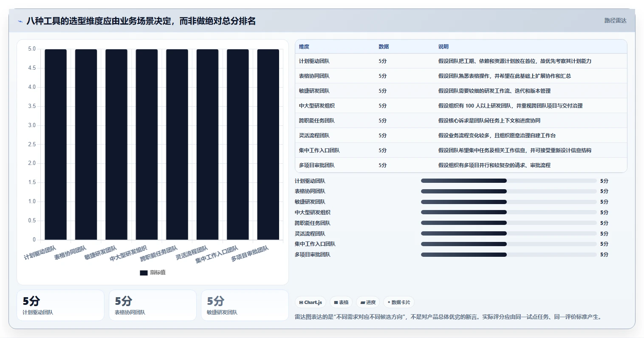Screen dimensions: 644x338
Task: Click 灵活流程团队 label in the progress list
Action: pyautogui.click(x=310, y=234)
